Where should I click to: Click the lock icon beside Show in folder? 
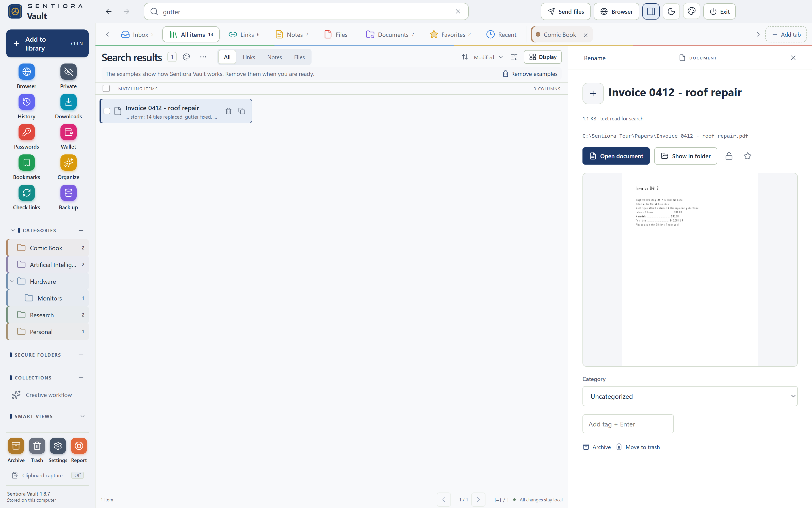[x=729, y=156]
